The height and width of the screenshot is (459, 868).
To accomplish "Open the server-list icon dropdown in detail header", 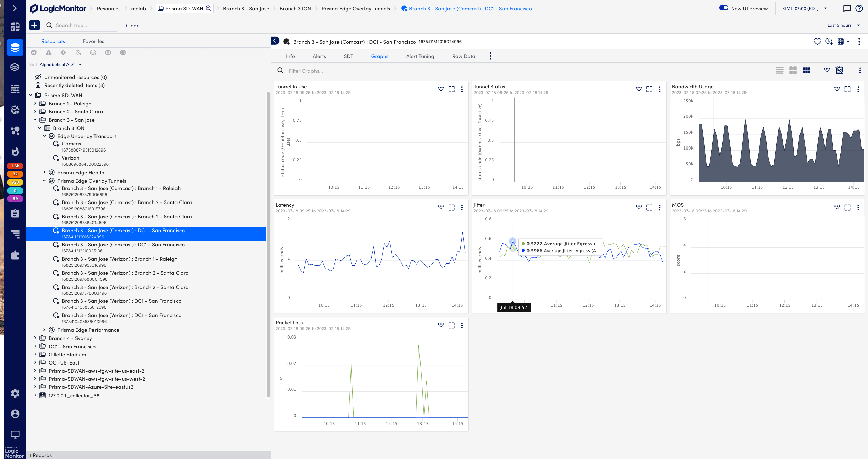I will 843,42.
